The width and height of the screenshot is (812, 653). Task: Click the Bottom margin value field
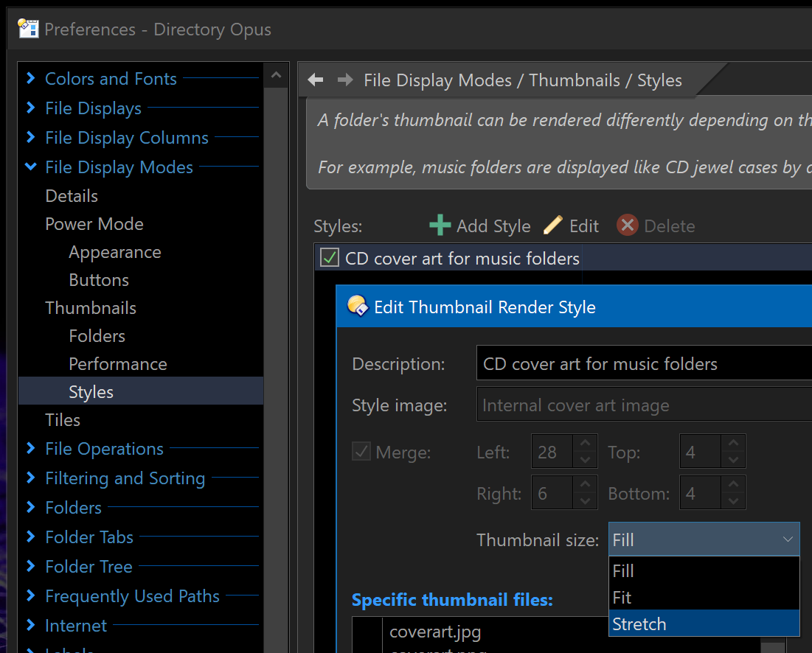coord(700,493)
